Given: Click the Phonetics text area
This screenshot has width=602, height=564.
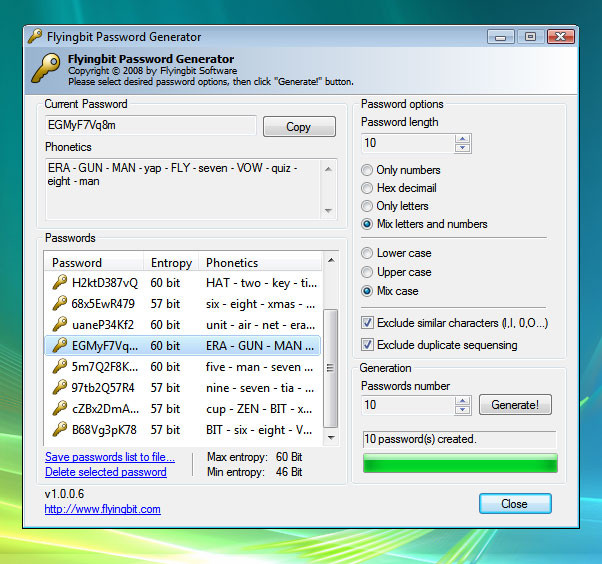Looking at the screenshot, I should (x=184, y=189).
